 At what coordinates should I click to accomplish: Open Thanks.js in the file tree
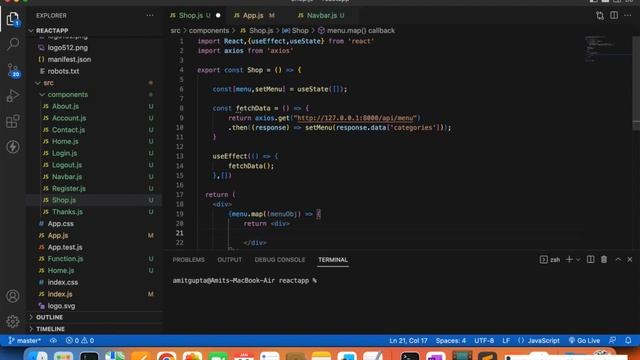pos(67,212)
